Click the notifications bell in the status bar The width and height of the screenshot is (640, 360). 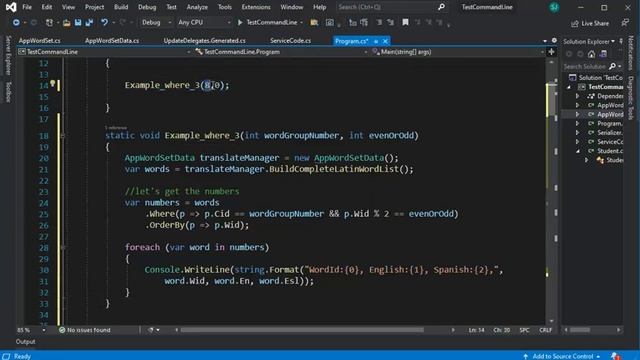click(x=616, y=356)
